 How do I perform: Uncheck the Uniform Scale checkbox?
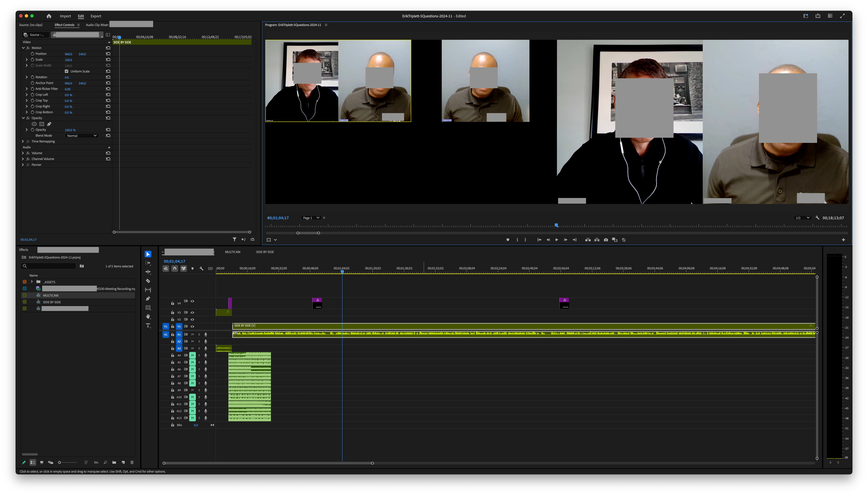(x=67, y=71)
